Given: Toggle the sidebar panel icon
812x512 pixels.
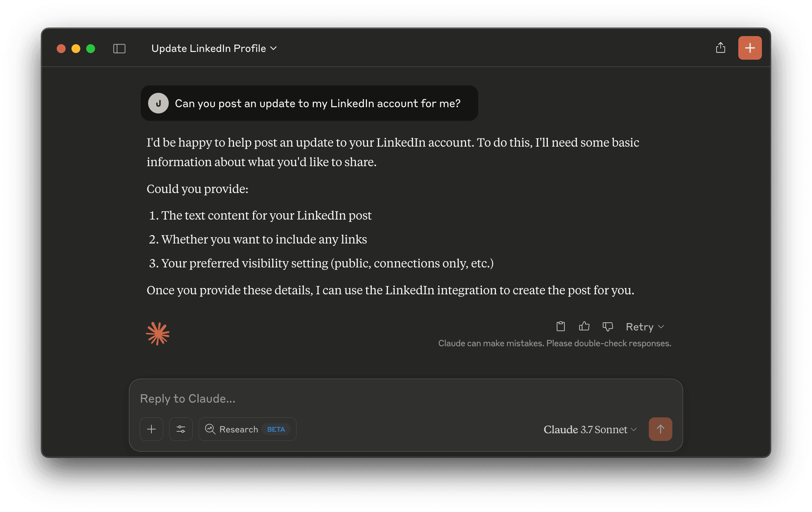Looking at the screenshot, I should (119, 49).
